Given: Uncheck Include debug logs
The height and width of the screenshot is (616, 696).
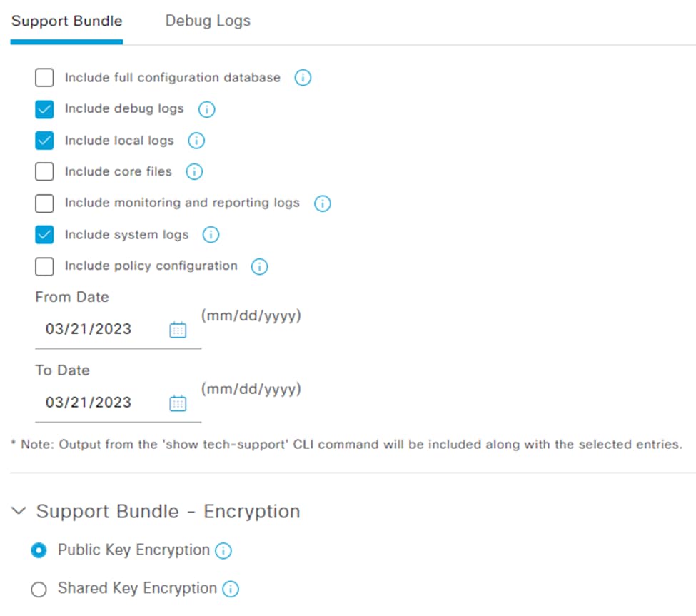Looking at the screenshot, I should (x=44, y=109).
